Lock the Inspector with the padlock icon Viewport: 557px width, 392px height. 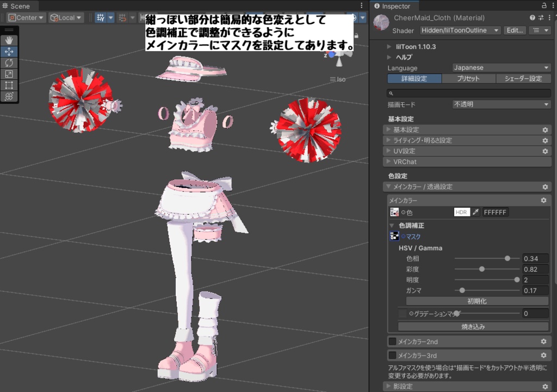(543, 6)
